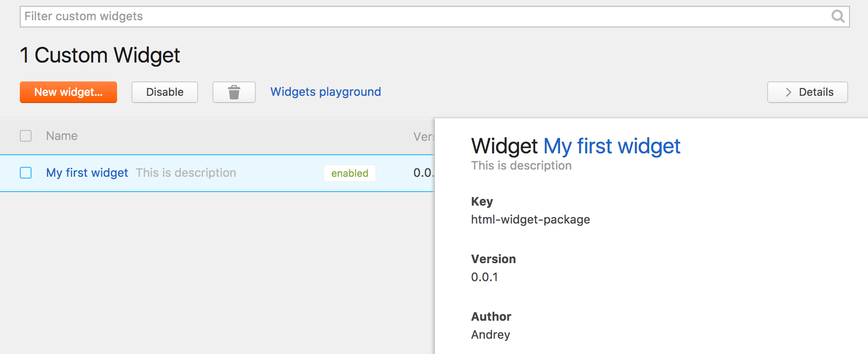The image size is (868, 354).
Task: Click the search magnifier icon
Action: pos(838,17)
